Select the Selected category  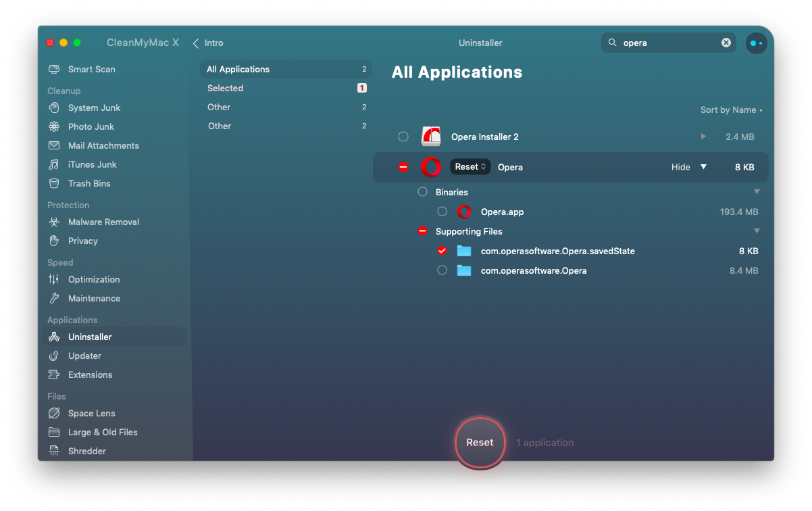(x=286, y=88)
